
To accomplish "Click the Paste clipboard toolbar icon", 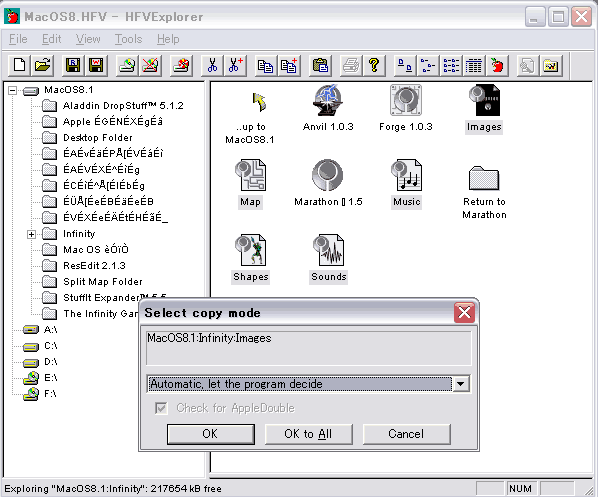I will [320, 65].
